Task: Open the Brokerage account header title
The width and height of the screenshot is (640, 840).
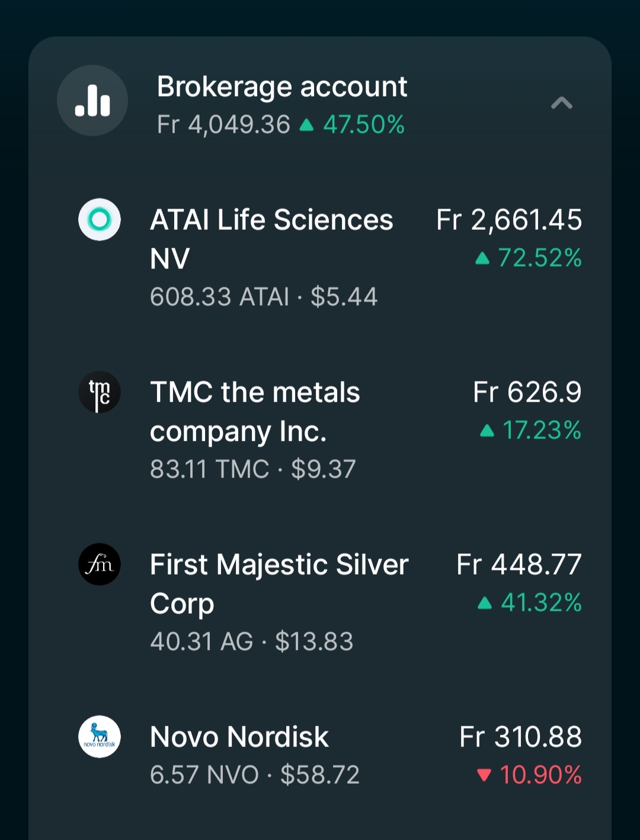Action: tap(282, 86)
